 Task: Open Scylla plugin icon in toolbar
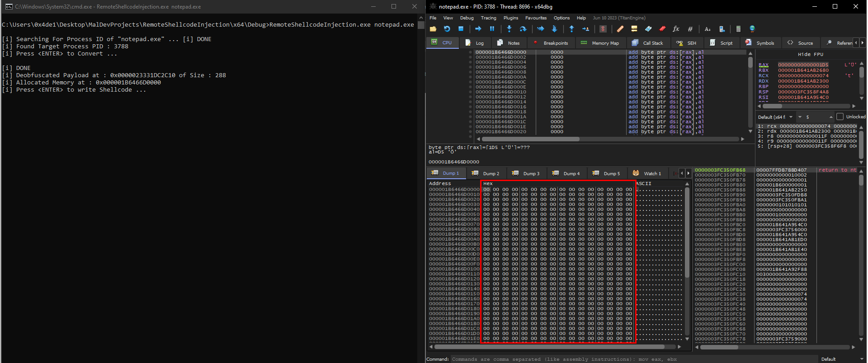(x=603, y=29)
